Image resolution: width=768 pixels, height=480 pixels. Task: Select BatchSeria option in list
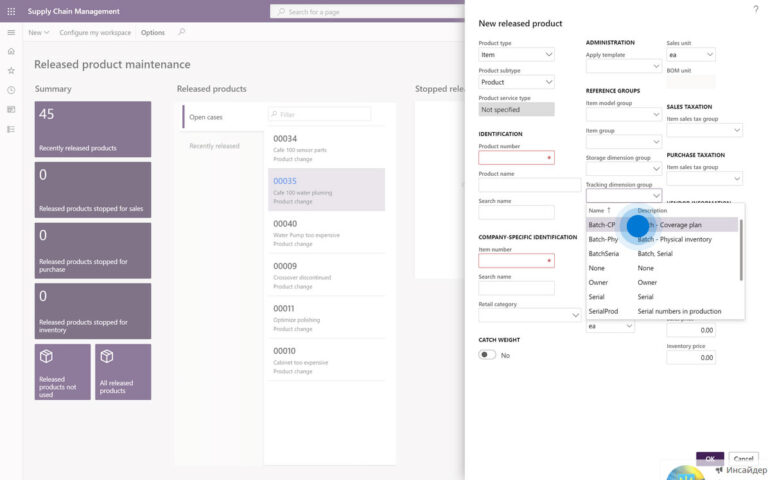(662, 253)
